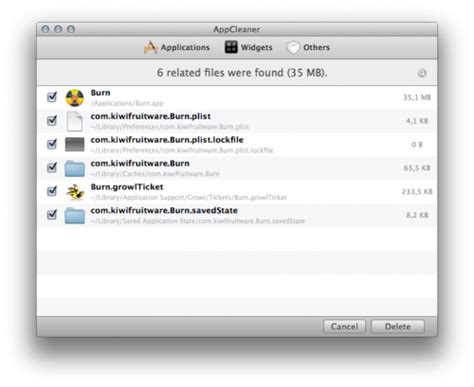This screenshot has width=474, height=387.
Task: Select com.kiwifruitware.Burn.savedState name
Action: (x=164, y=211)
